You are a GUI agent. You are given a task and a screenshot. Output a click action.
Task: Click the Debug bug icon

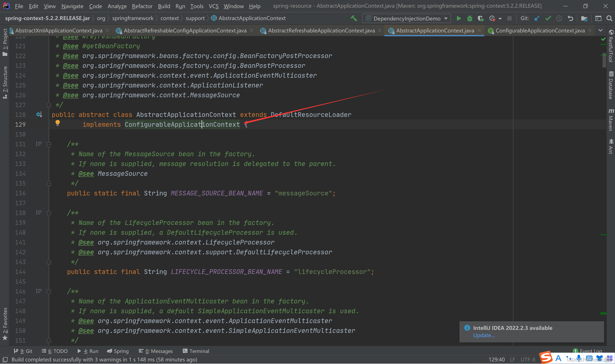pos(469,18)
